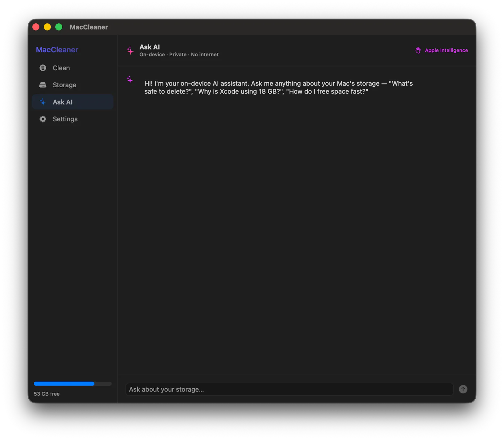Click the Ask AI header title
Image resolution: width=504 pixels, height=440 pixels.
pos(150,47)
